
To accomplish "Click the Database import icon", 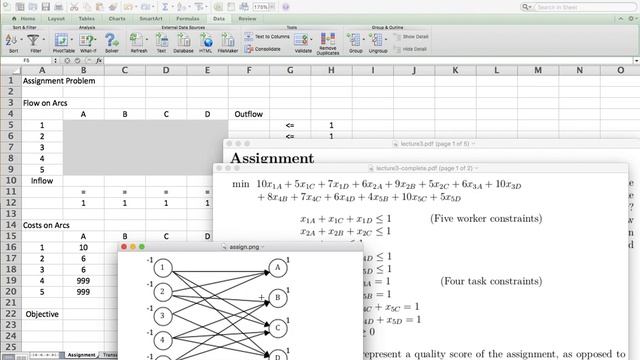I will click(x=183, y=40).
